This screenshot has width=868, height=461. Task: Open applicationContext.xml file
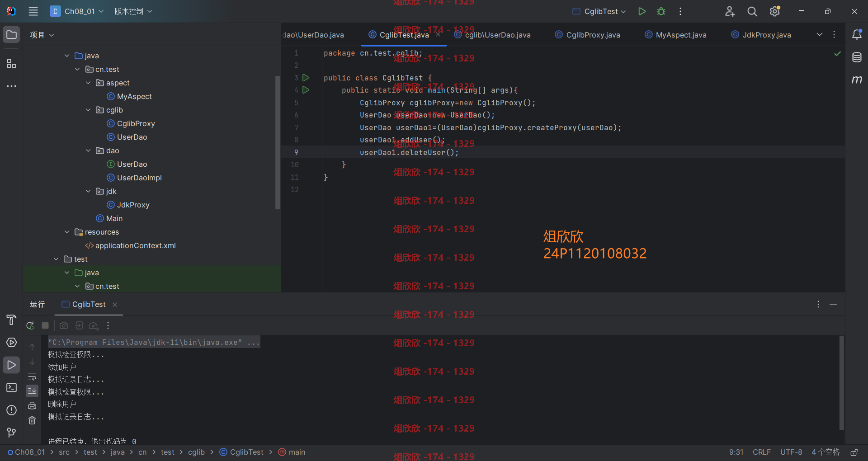coord(130,245)
